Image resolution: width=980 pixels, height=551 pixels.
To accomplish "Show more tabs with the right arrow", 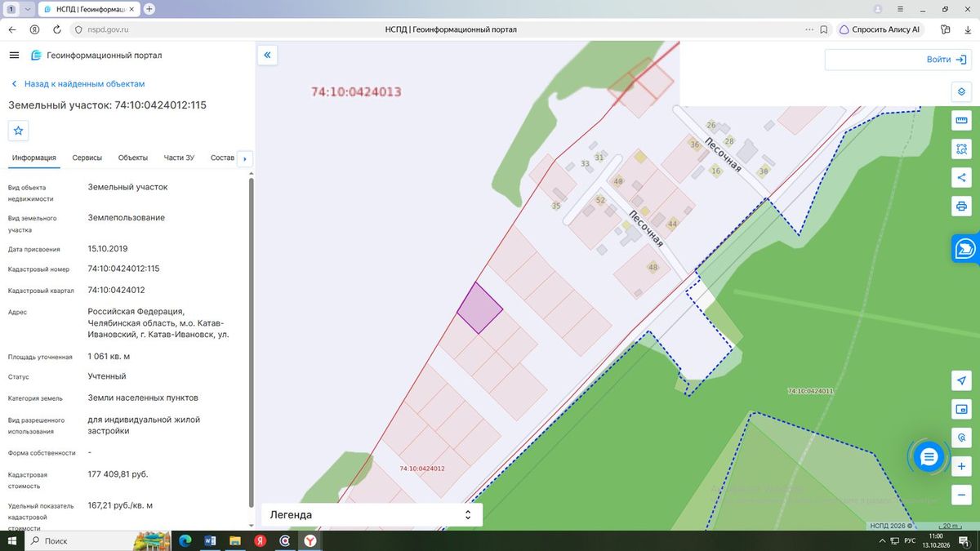I will tap(245, 158).
